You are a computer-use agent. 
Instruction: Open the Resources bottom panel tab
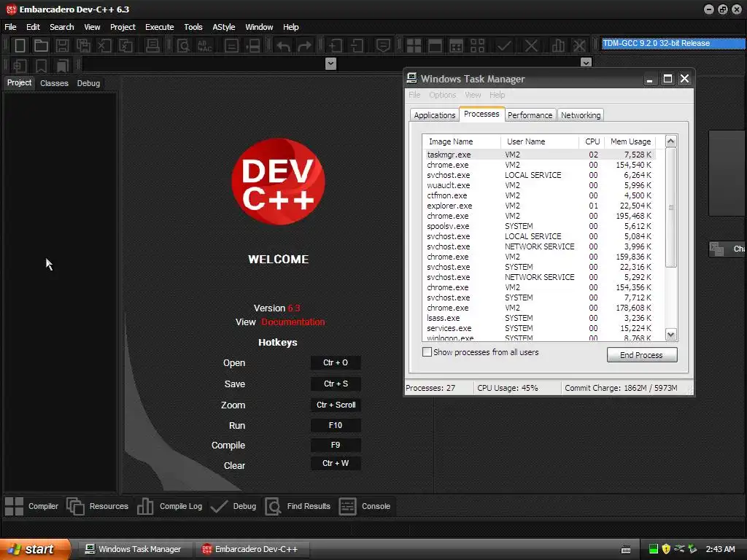click(98, 506)
